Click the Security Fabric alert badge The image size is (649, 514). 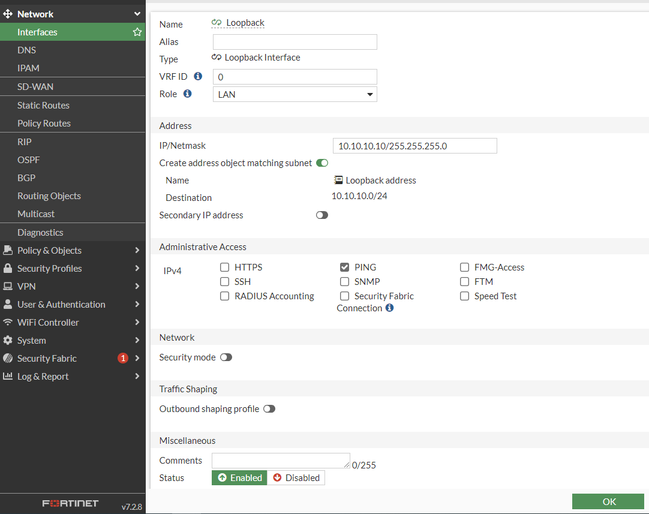(x=123, y=358)
